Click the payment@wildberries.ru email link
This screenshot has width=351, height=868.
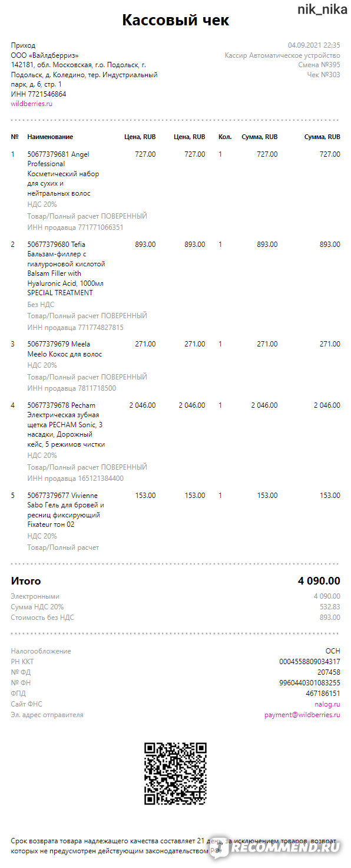coord(302,715)
